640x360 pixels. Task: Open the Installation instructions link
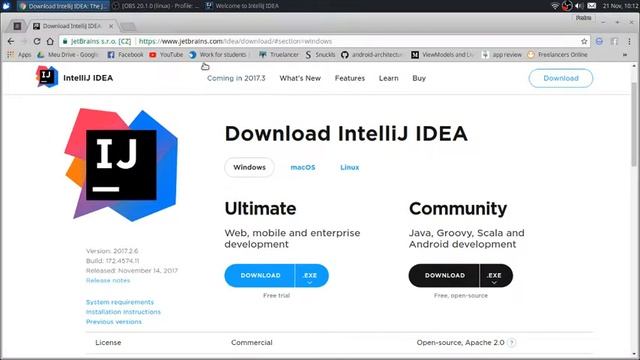tap(123, 312)
